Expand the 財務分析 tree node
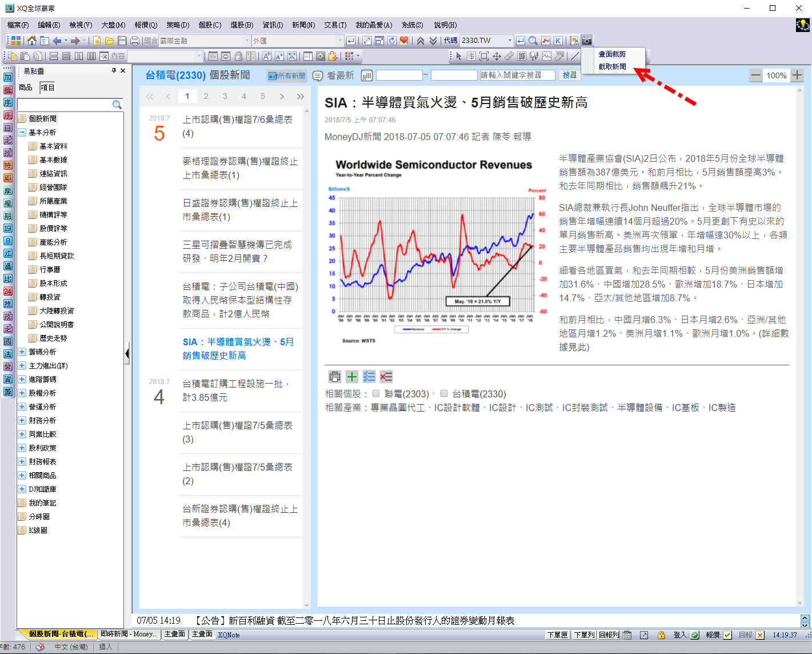This screenshot has width=812, height=654. pyautogui.click(x=22, y=420)
